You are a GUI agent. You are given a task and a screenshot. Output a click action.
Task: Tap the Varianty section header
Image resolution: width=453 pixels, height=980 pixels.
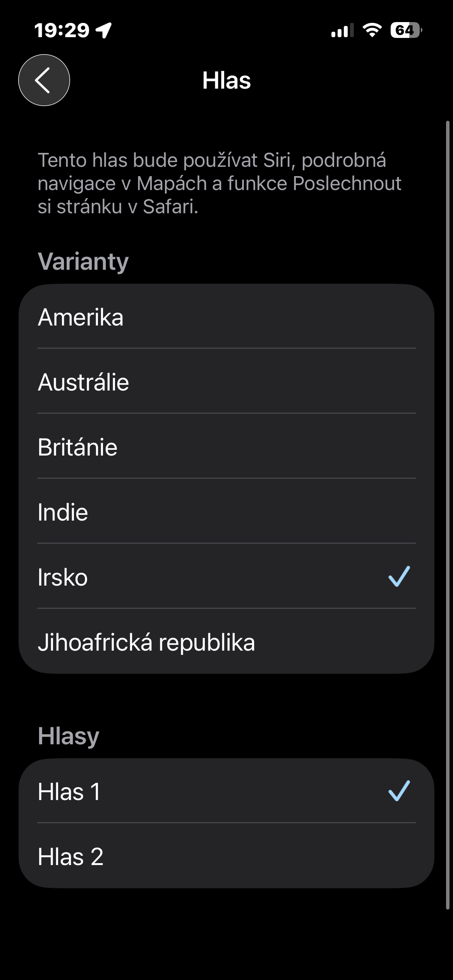[x=83, y=262]
